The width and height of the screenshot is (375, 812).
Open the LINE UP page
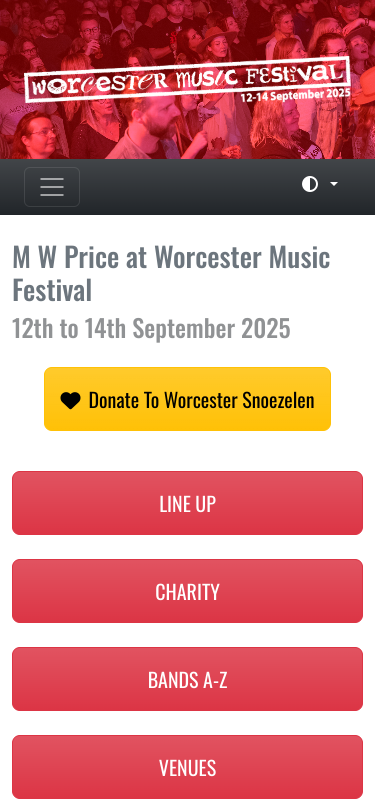coord(188,503)
